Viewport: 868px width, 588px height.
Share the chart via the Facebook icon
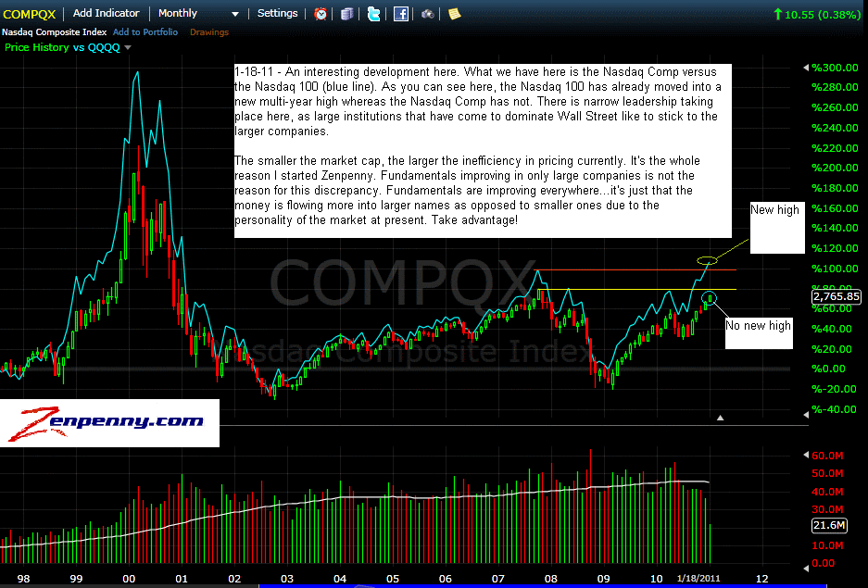coord(401,14)
